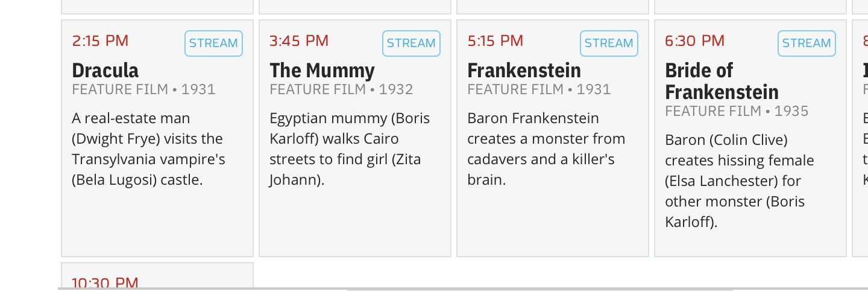The width and height of the screenshot is (868, 291).
Task: Select the Frankenstein title at 5:15 PM
Action: pos(524,71)
